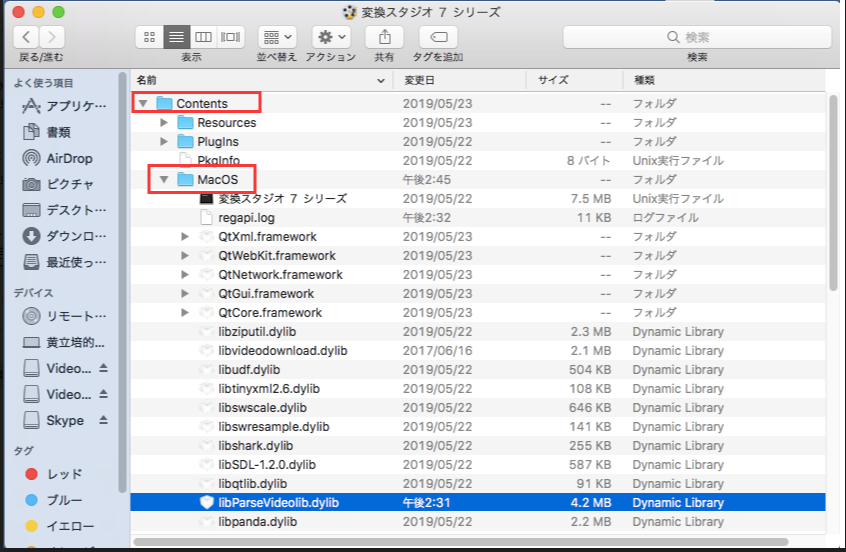Viewport: 846px width, 552px height.
Task: Click the vertical scrollbar of file list
Action: (834, 194)
